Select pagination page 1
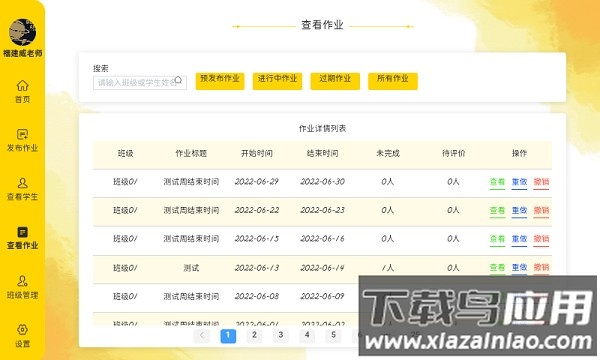600x360 pixels. [228, 336]
